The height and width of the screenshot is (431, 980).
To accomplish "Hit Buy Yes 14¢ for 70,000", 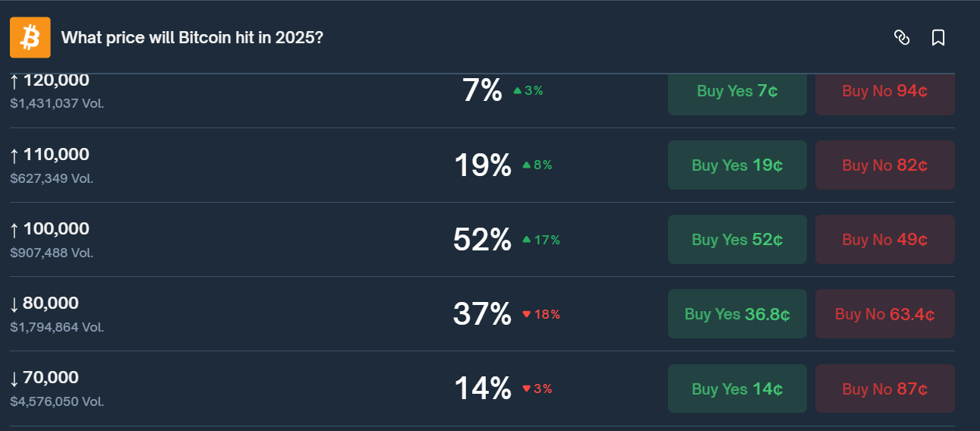I will tap(737, 389).
